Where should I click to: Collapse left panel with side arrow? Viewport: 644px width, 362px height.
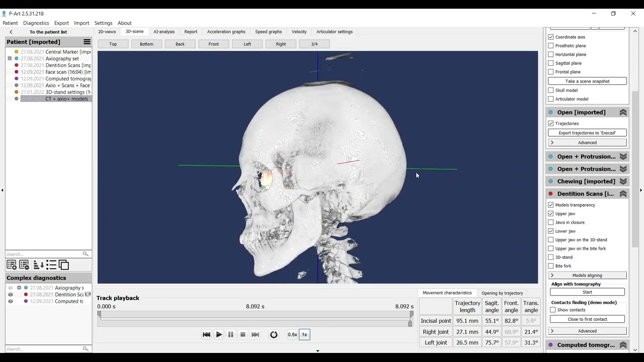point(3,190)
